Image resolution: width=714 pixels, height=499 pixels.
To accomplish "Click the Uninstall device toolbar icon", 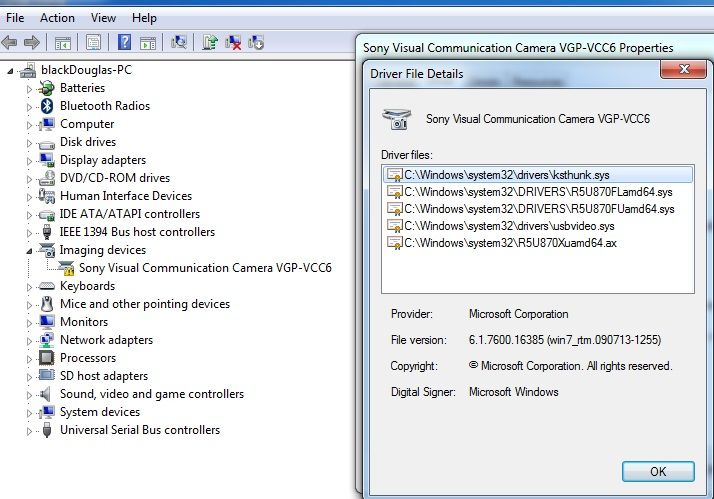I will (233, 42).
